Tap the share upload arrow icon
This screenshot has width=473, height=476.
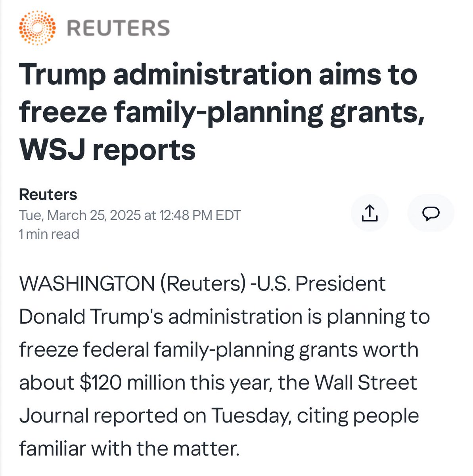pyautogui.click(x=370, y=213)
